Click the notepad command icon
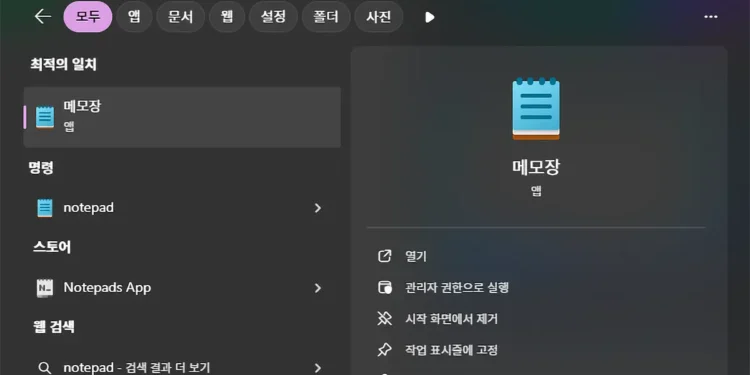Screen dimensions: 750x375 point(45,208)
